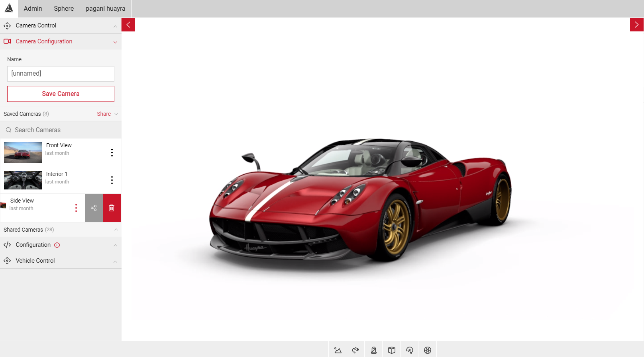Screen dimensions: 644x357
Task: Click the Camera Control crosshair icon
Action: (7, 26)
